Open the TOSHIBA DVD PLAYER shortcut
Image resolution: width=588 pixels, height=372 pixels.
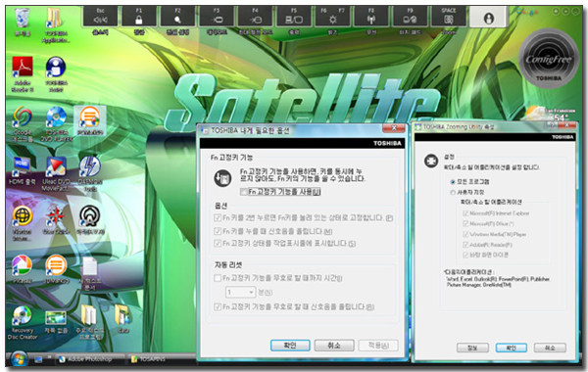56,123
